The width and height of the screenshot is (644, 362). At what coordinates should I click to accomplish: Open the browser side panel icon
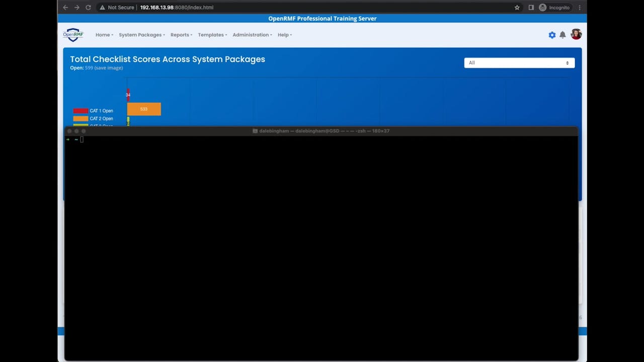click(531, 8)
